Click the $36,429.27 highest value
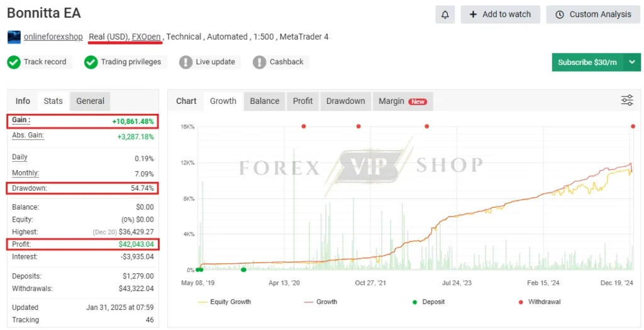Screen dimensions: 644x330 136,232
